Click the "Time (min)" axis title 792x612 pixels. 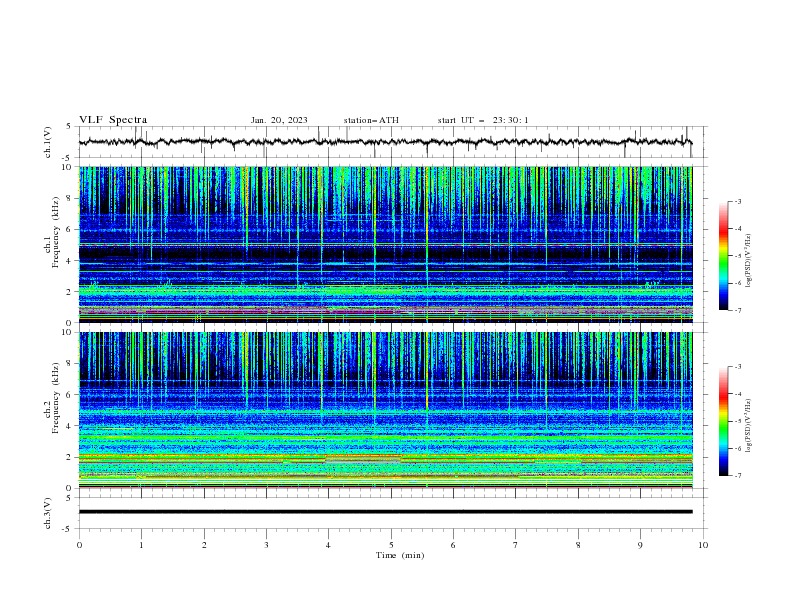[x=400, y=555]
